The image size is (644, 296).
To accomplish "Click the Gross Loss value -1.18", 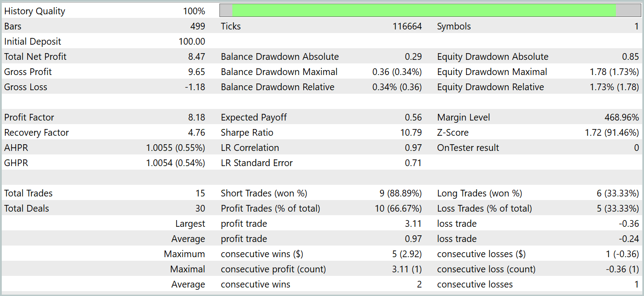I will tap(195, 87).
